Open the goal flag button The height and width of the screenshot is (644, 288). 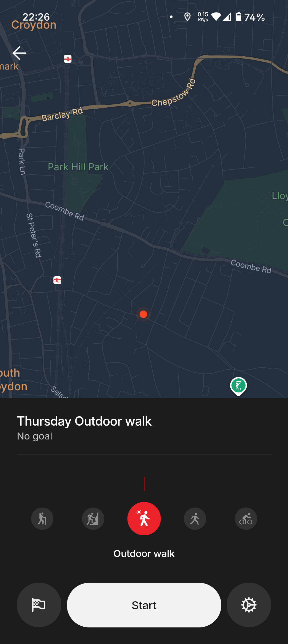coord(39,605)
